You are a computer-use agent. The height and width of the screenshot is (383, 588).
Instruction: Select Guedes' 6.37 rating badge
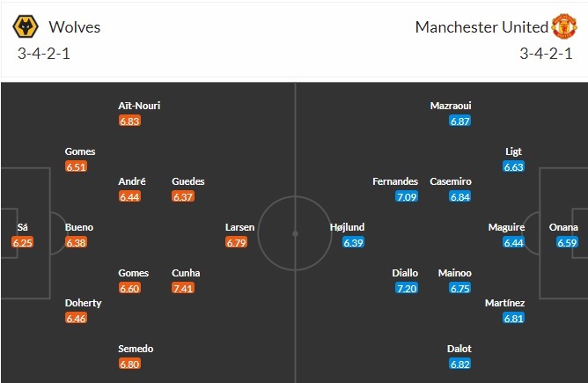point(183,196)
